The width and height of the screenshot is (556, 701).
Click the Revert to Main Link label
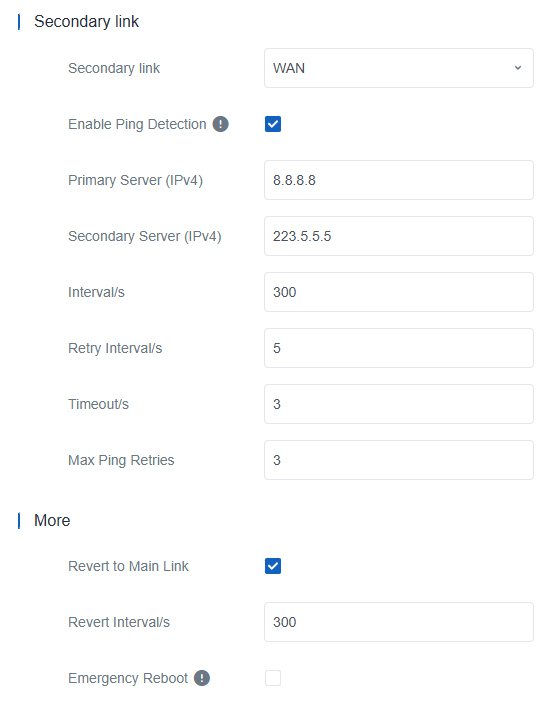pos(128,566)
